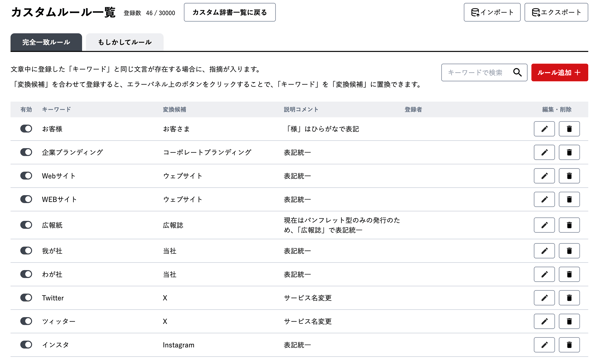Image resolution: width=600 pixels, height=360 pixels.
Task: Toggle the 広報紙 rule switch
Action: [x=26, y=225]
